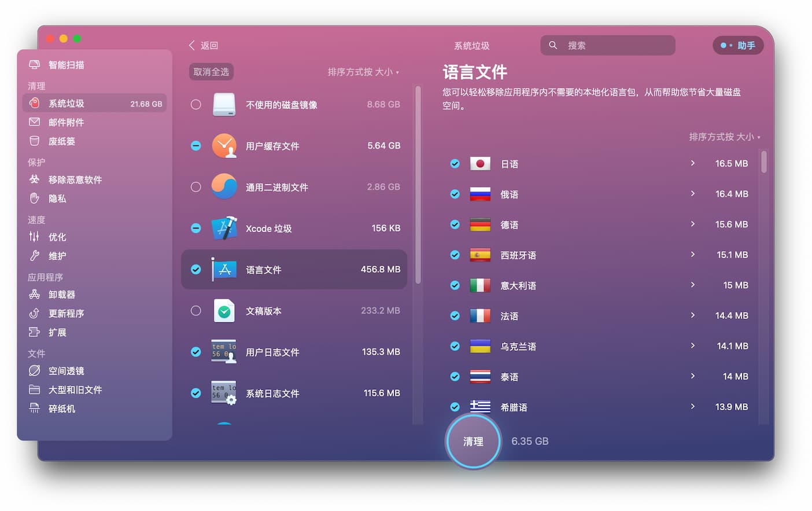Click the 通用二进制文件 yin-yang icon
Viewport: 812px width, 511px height.
(224, 187)
